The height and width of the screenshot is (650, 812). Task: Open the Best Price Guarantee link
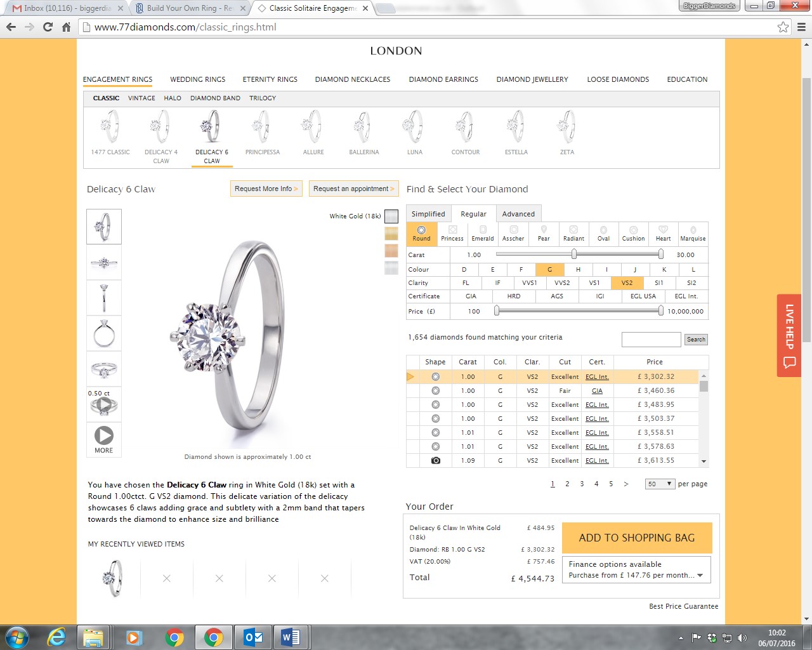684,606
